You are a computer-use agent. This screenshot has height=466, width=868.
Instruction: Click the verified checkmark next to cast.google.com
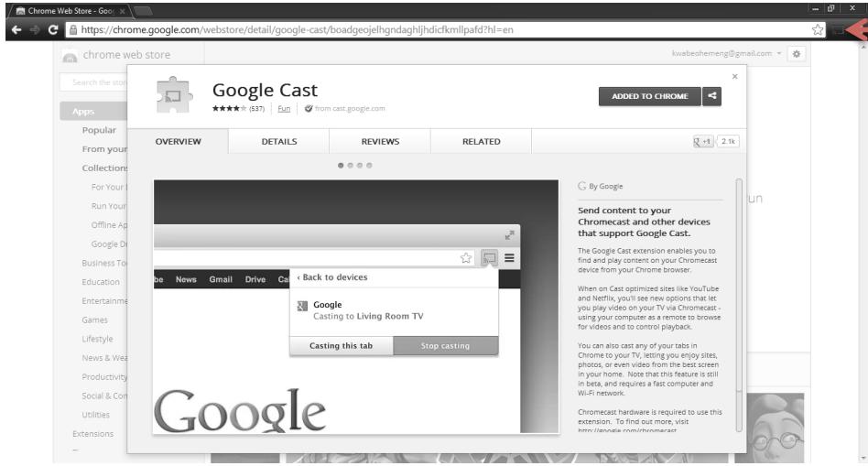309,108
